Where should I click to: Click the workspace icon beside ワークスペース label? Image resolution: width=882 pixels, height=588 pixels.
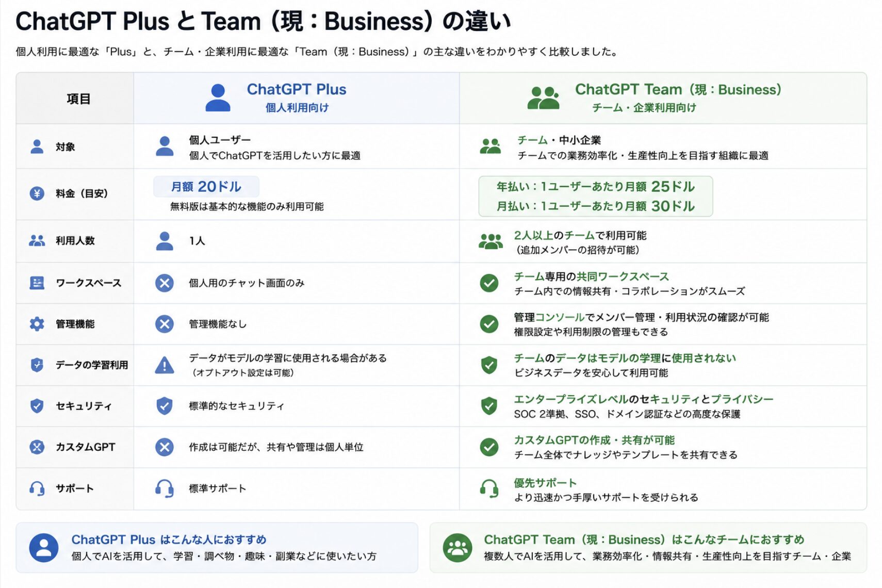[x=37, y=283]
